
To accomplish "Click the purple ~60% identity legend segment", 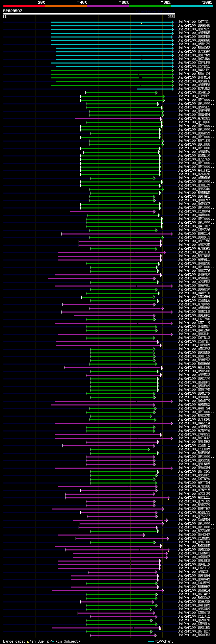I will tap(108, 6).
